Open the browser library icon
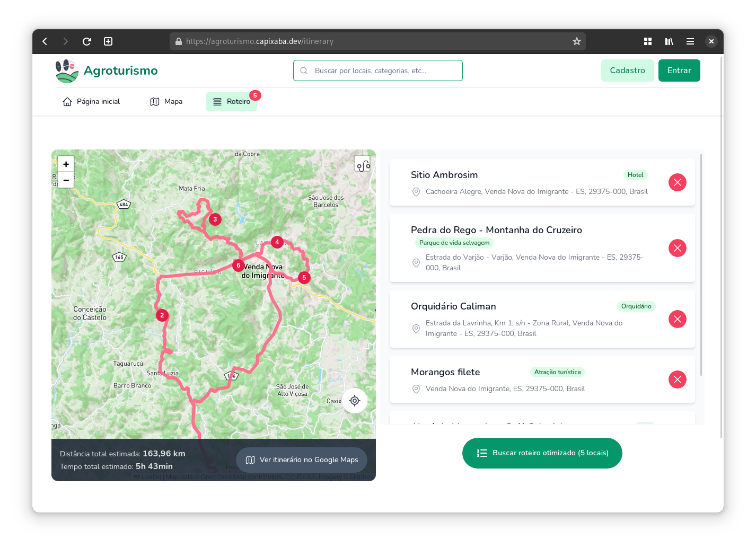This screenshot has width=756, height=548. click(x=669, y=41)
